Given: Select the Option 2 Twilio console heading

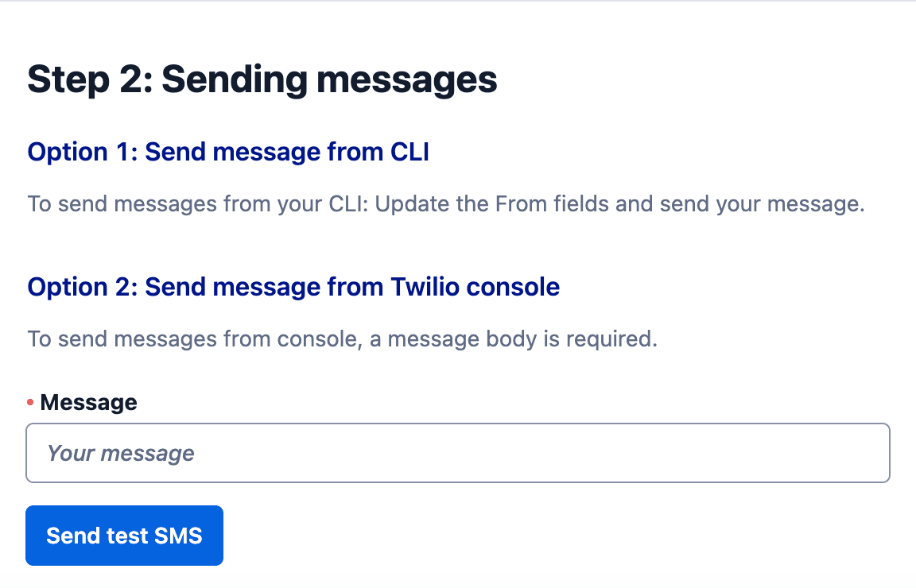Looking at the screenshot, I should pyautogui.click(x=293, y=287).
